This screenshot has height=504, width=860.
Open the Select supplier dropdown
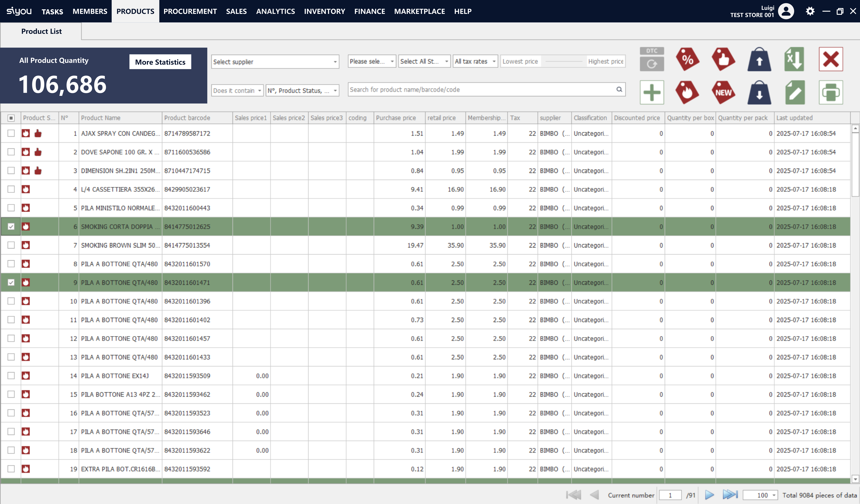[275, 62]
